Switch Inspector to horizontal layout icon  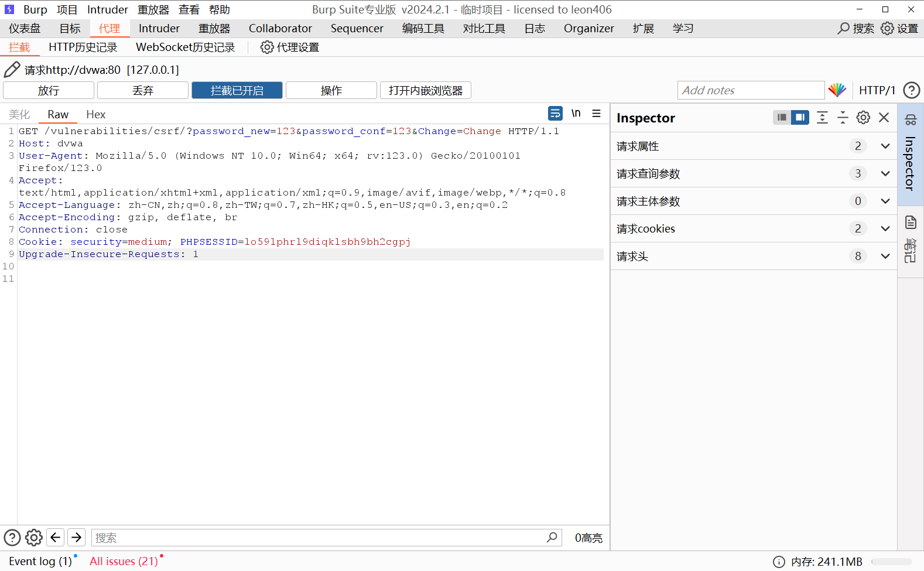coord(782,118)
